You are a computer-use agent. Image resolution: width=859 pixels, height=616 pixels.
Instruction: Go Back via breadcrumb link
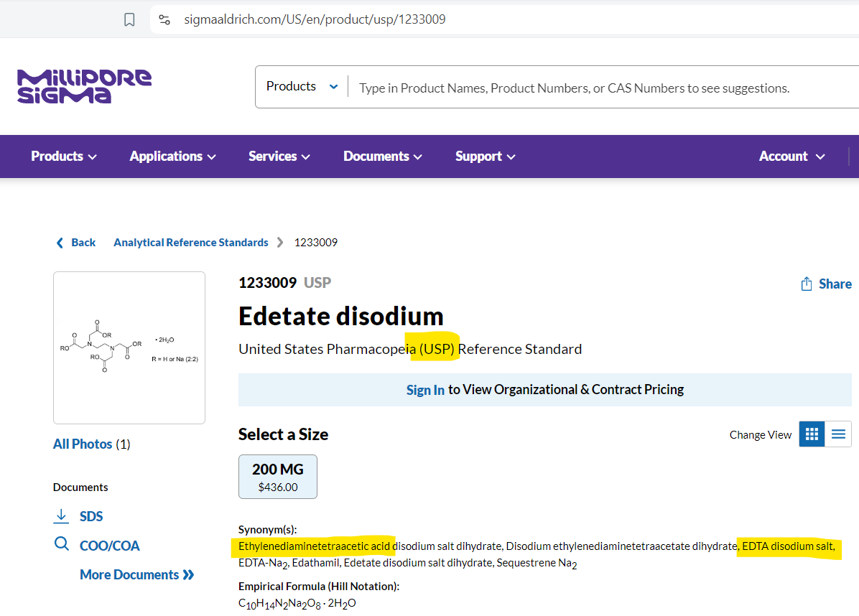click(83, 243)
